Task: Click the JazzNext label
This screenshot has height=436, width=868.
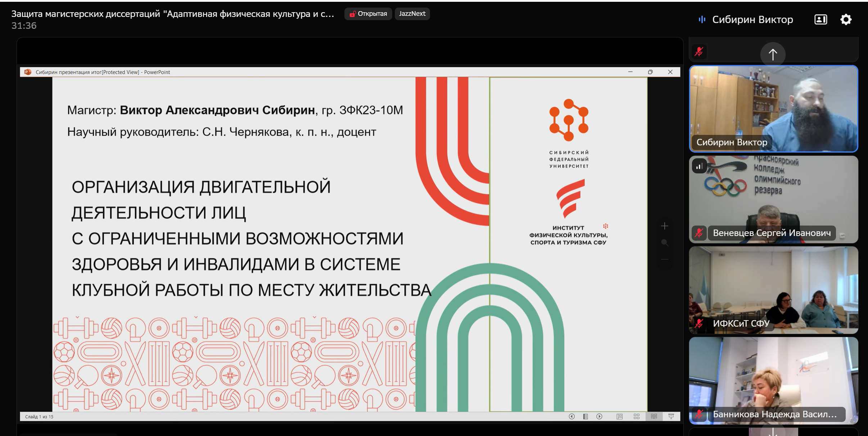Action: click(412, 14)
